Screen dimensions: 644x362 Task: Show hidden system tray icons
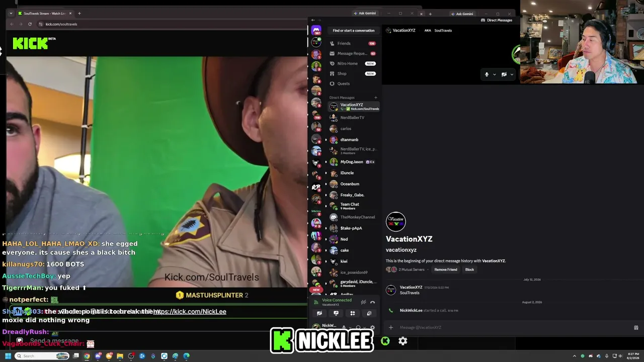tap(575, 356)
